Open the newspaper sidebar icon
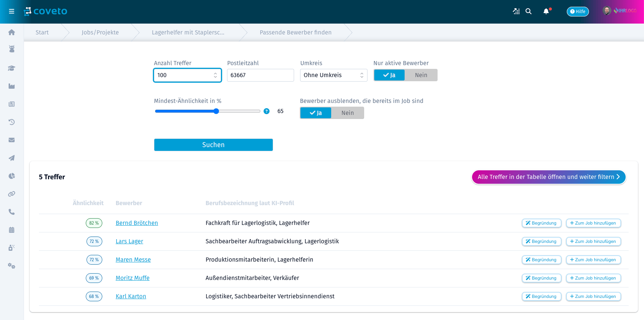The height and width of the screenshot is (320, 644). coord(12,104)
